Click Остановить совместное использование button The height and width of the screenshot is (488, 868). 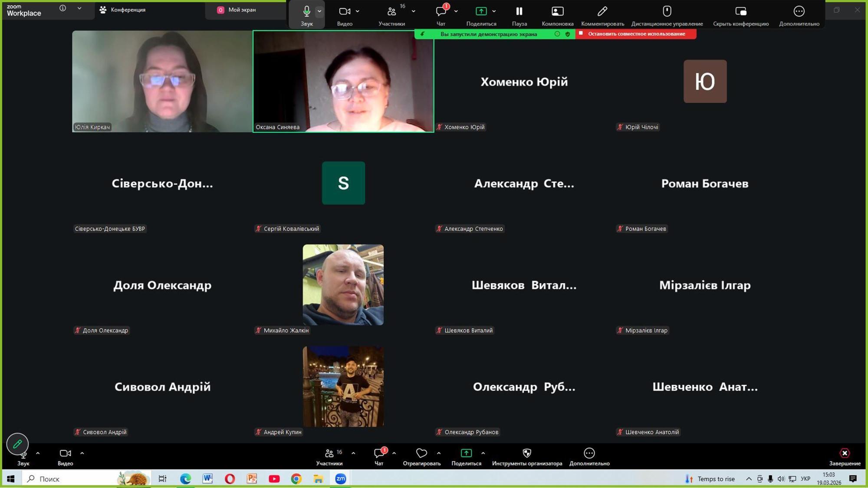click(x=636, y=34)
